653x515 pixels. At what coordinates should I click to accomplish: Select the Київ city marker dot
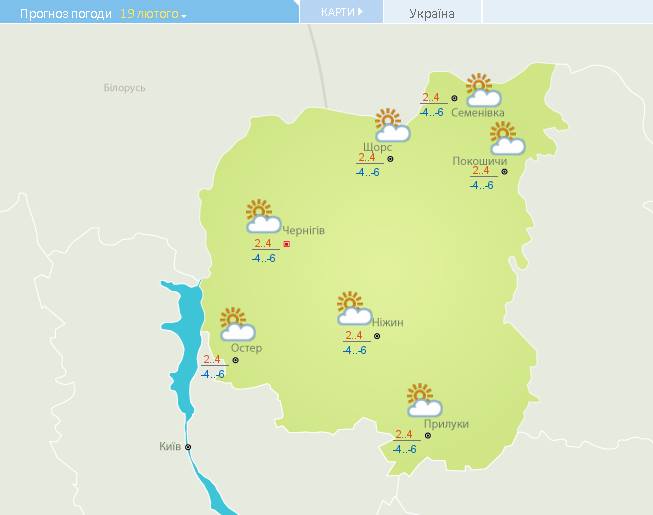[x=188, y=447]
